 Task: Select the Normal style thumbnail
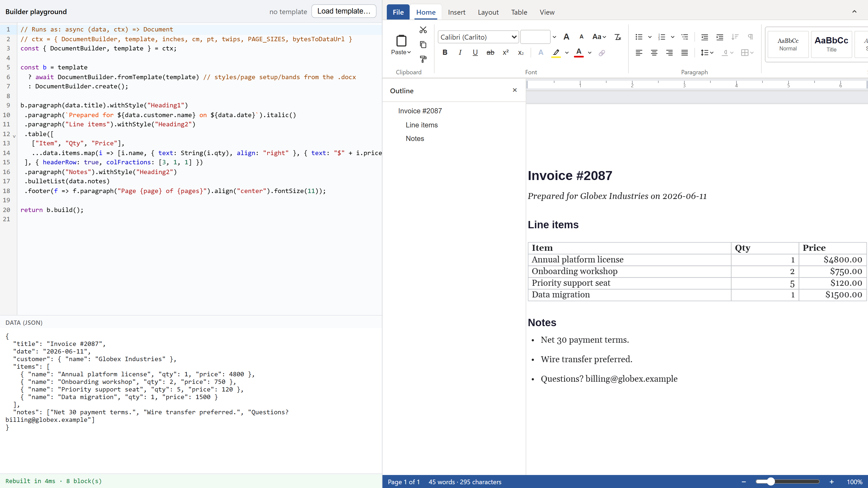click(x=788, y=44)
